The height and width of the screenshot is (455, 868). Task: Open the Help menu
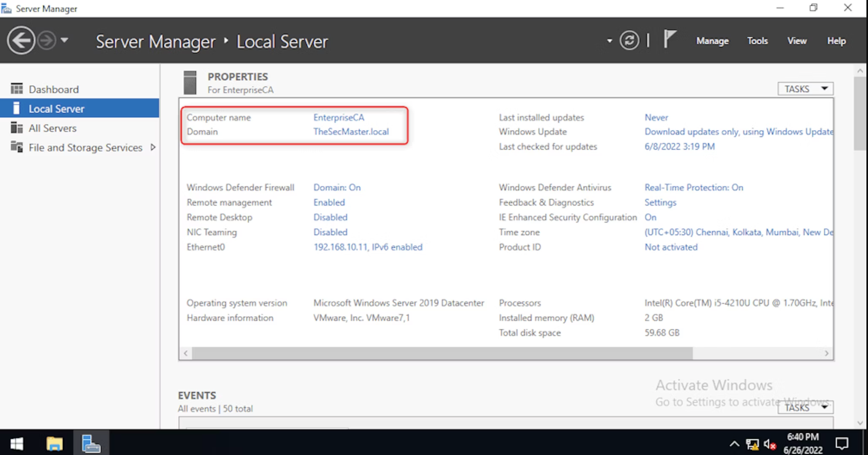(836, 41)
